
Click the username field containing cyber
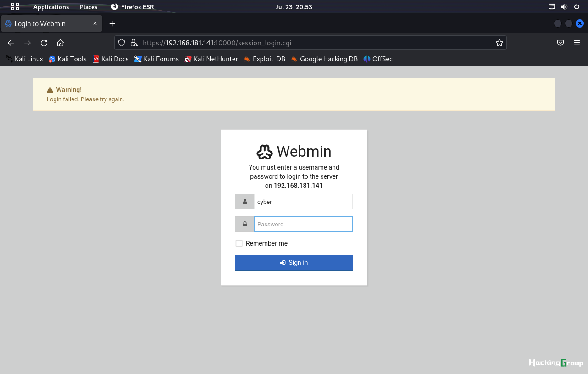click(x=303, y=202)
